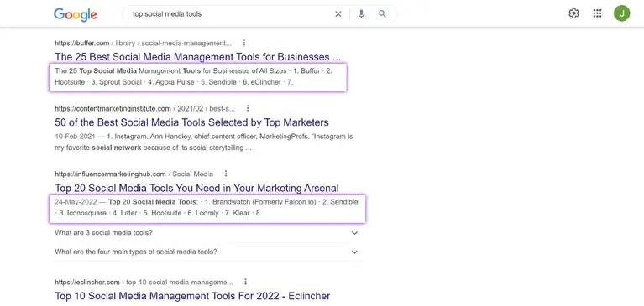Click the https://contentmarketinginstitute.com breadcrumb URL
This screenshot has height=306, width=644.
pyautogui.click(x=144, y=109)
